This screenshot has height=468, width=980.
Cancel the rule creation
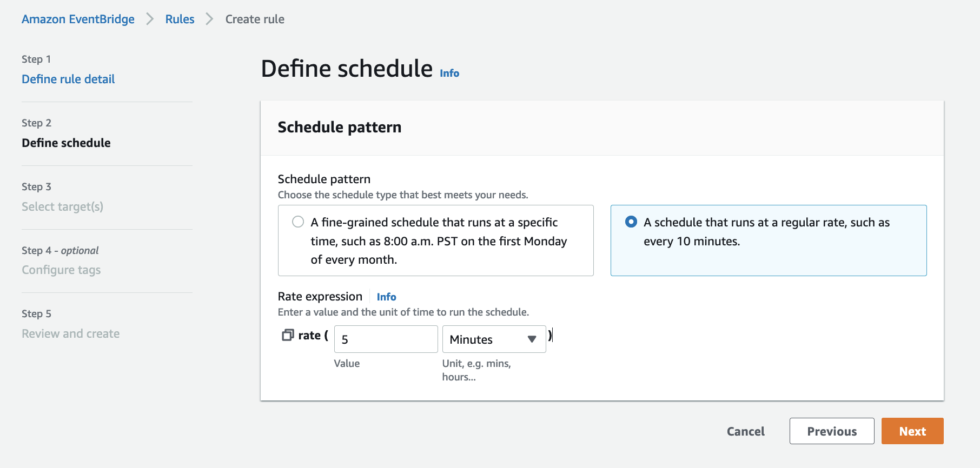(745, 431)
